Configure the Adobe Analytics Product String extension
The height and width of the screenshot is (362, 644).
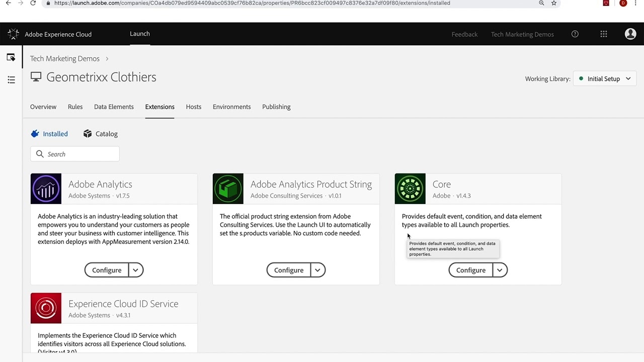coord(289,270)
